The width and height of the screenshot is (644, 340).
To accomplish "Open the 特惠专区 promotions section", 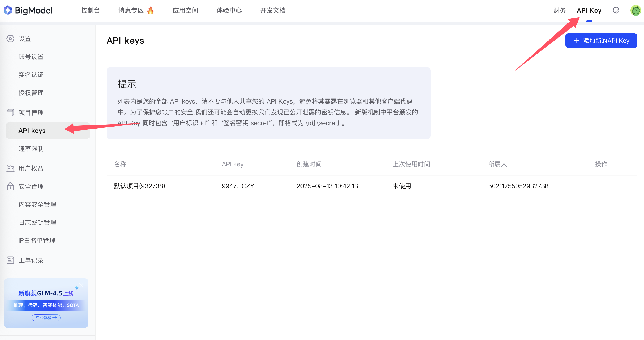I will tap(131, 11).
